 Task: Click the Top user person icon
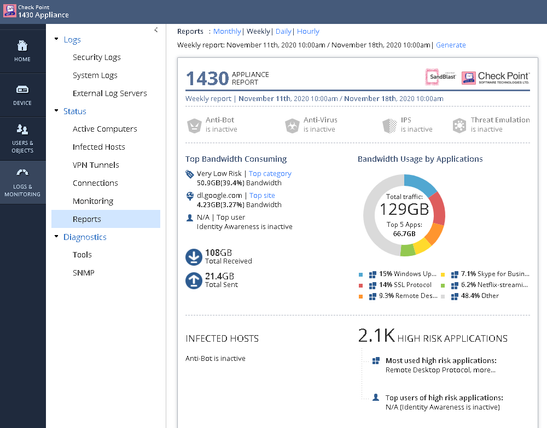point(189,218)
